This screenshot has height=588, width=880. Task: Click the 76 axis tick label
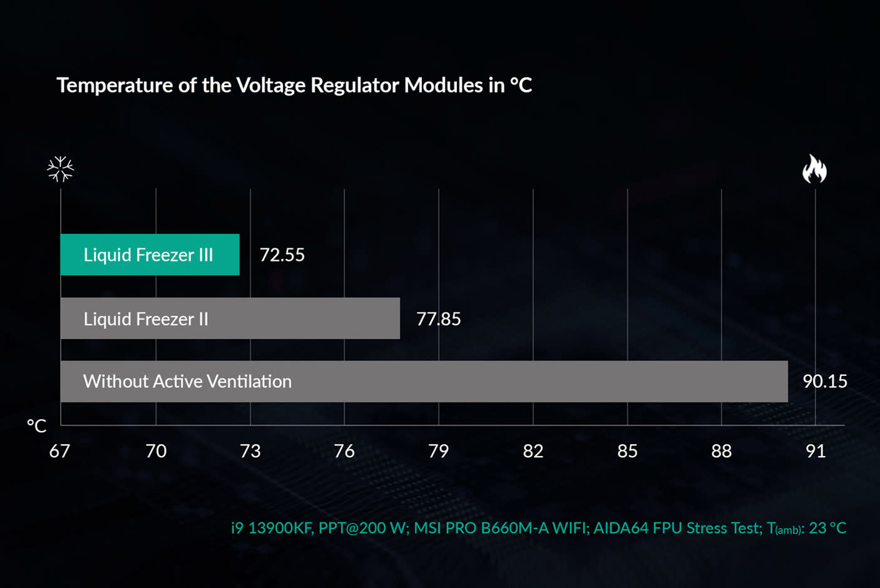point(344,451)
